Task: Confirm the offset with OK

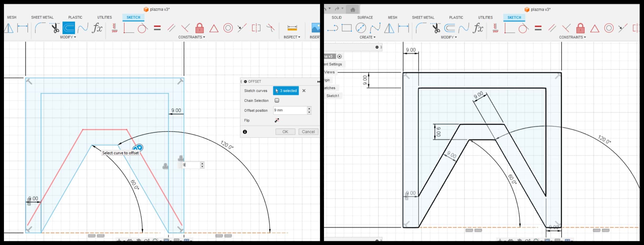Action: [x=285, y=132]
